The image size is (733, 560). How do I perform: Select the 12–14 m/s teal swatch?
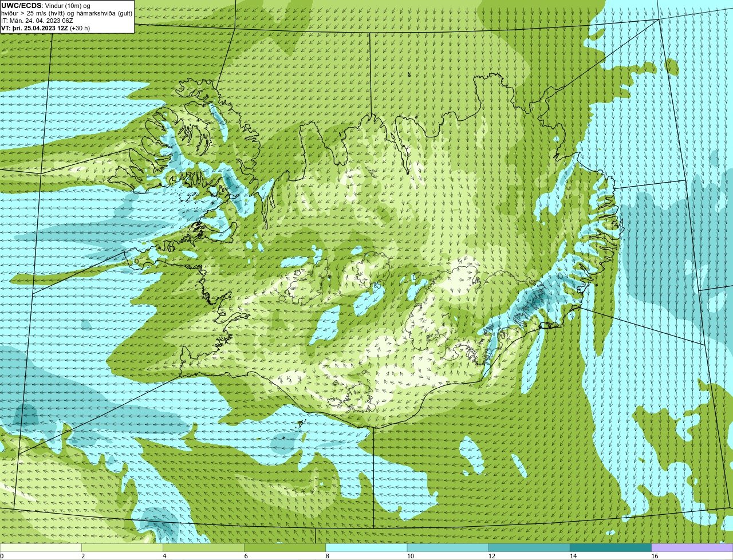[x=529, y=548]
